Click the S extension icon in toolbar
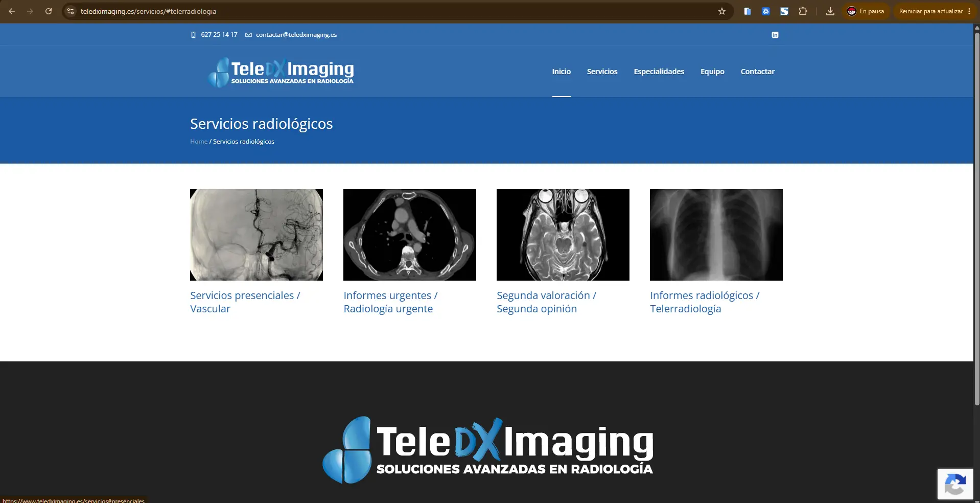This screenshot has width=980, height=503. tap(784, 11)
